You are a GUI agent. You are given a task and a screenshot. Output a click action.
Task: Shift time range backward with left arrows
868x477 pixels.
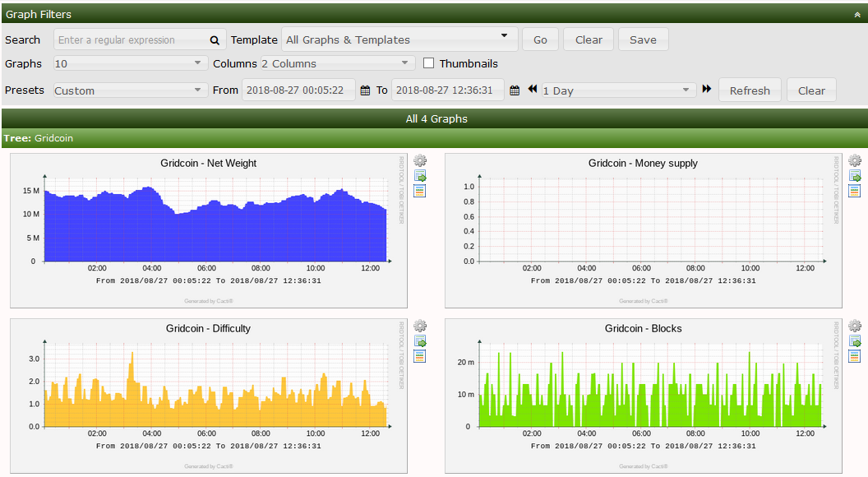[x=533, y=89]
